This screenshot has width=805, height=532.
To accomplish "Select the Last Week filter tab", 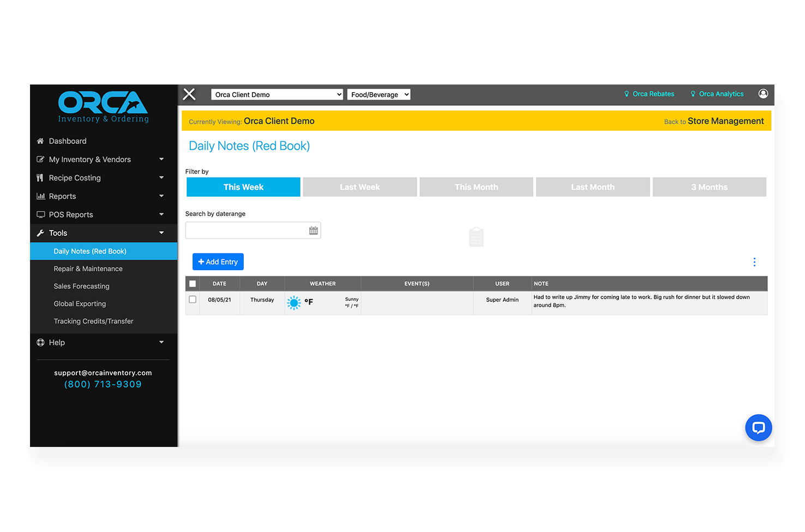I will pos(360,187).
